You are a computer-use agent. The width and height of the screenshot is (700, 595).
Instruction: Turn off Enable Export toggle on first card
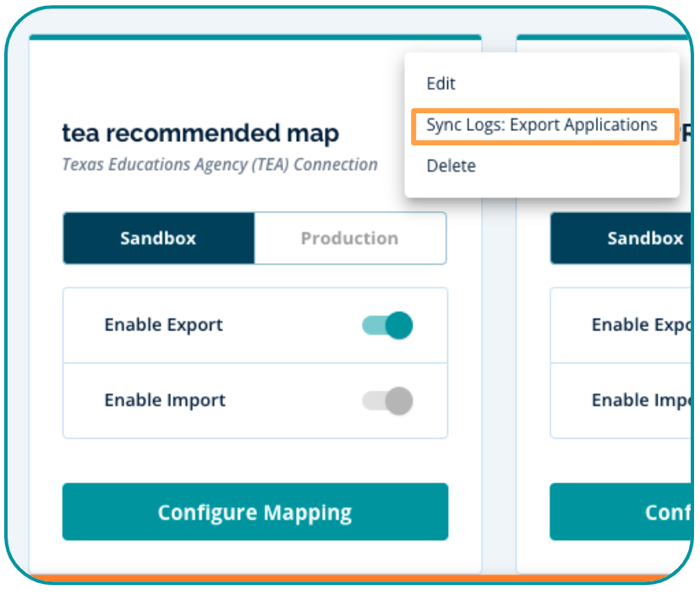tap(387, 325)
